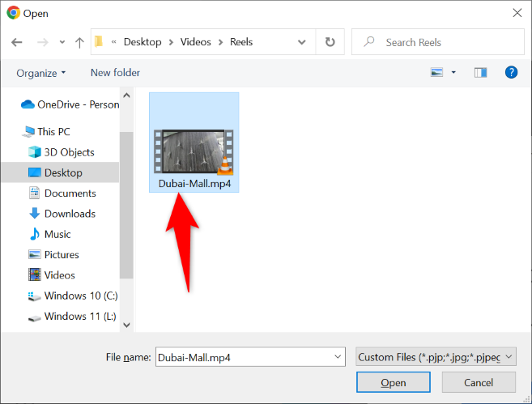Select Videos in the address path
This screenshot has width=532, height=404.
tap(195, 42)
